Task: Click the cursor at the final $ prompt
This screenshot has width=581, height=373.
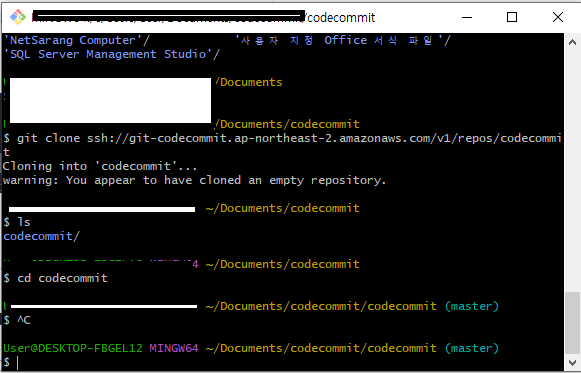Action: tap(17, 363)
